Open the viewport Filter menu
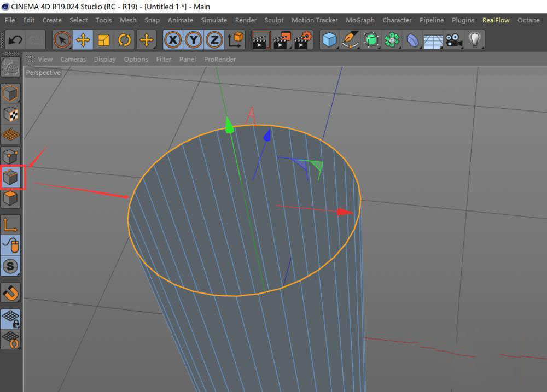This screenshot has height=392, width=547. coord(164,59)
